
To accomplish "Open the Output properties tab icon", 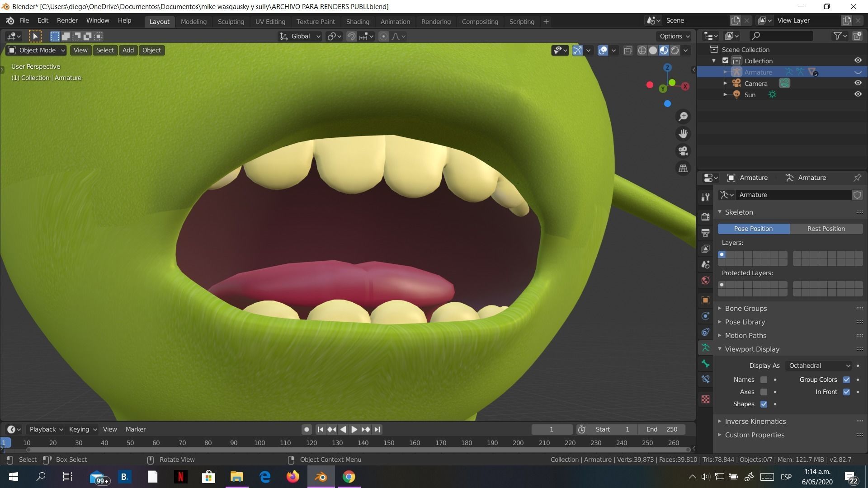I will [705, 233].
